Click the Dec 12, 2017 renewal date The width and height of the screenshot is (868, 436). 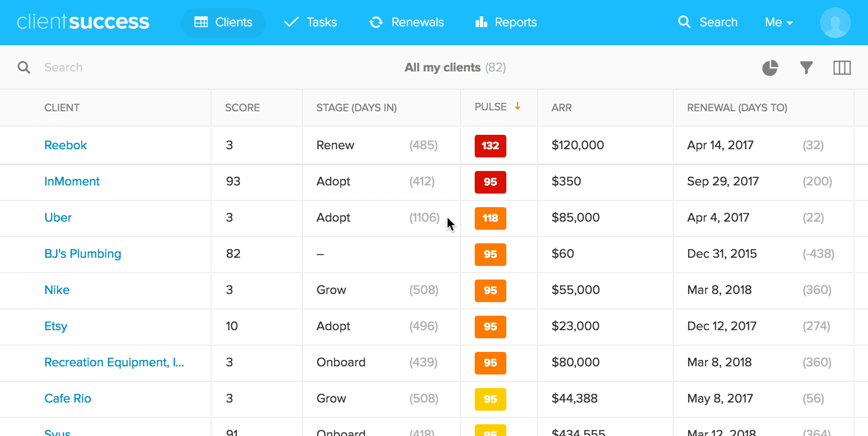(x=722, y=326)
